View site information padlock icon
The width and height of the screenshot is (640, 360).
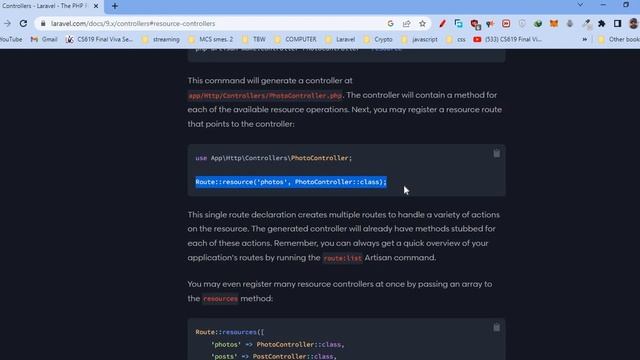(43, 24)
